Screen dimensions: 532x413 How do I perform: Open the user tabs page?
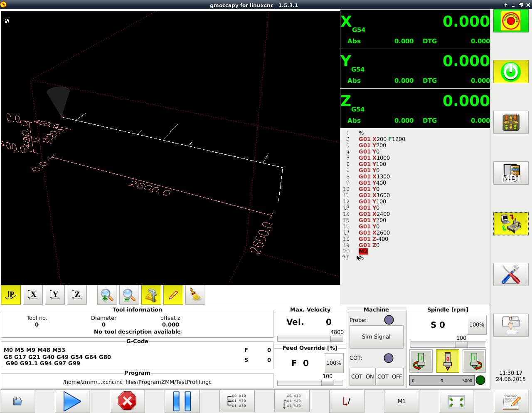511,325
